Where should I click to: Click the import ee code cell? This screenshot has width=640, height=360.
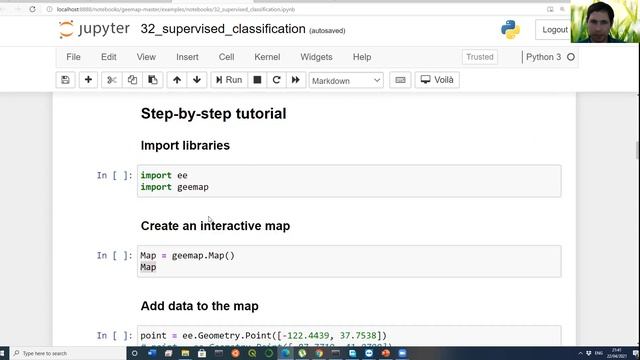(x=349, y=181)
